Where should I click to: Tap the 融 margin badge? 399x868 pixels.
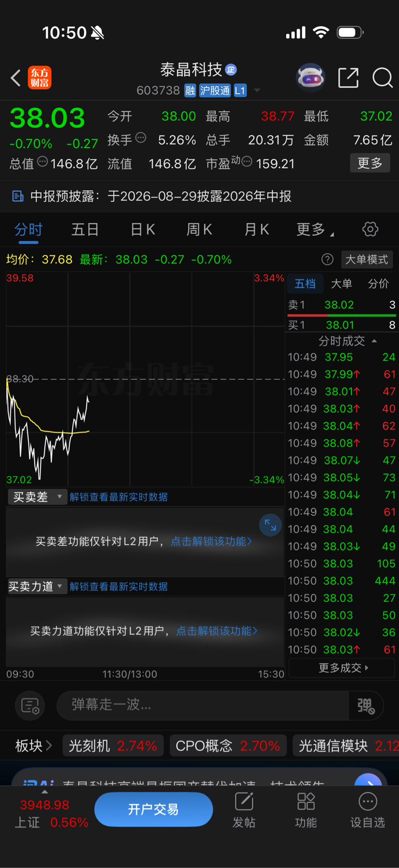click(190, 90)
